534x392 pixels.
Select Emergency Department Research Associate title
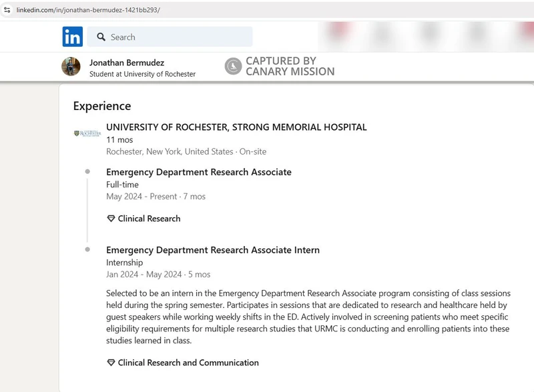199,172
